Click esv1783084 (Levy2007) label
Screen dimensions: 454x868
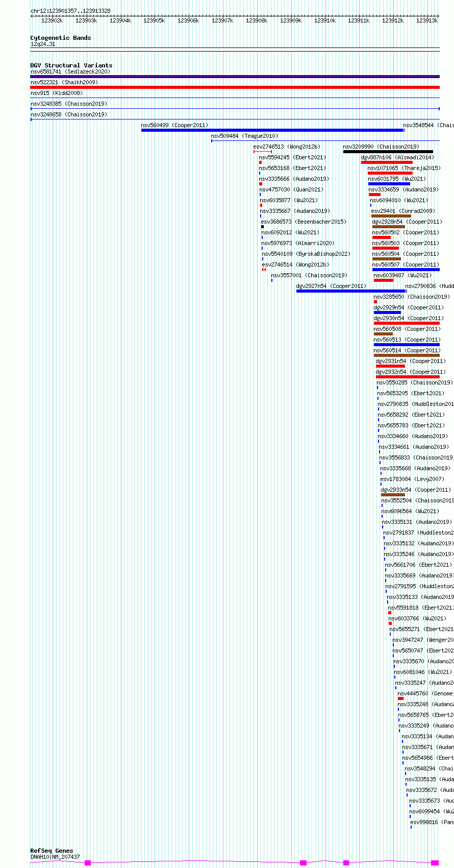tap(412, 479)
